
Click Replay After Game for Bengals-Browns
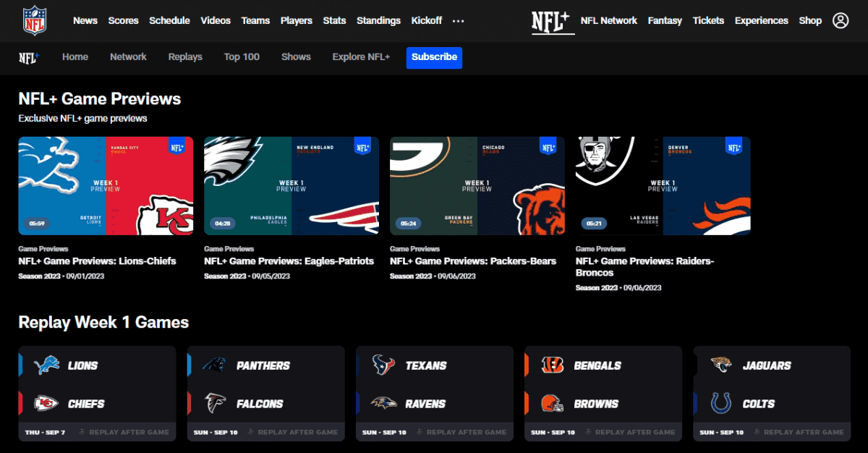629,432
